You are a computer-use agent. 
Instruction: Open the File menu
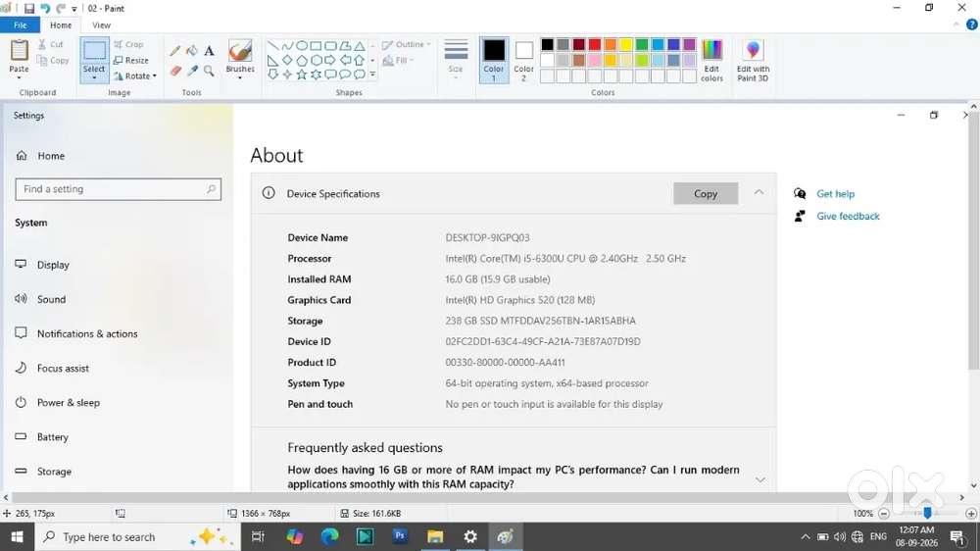[20, 25]
